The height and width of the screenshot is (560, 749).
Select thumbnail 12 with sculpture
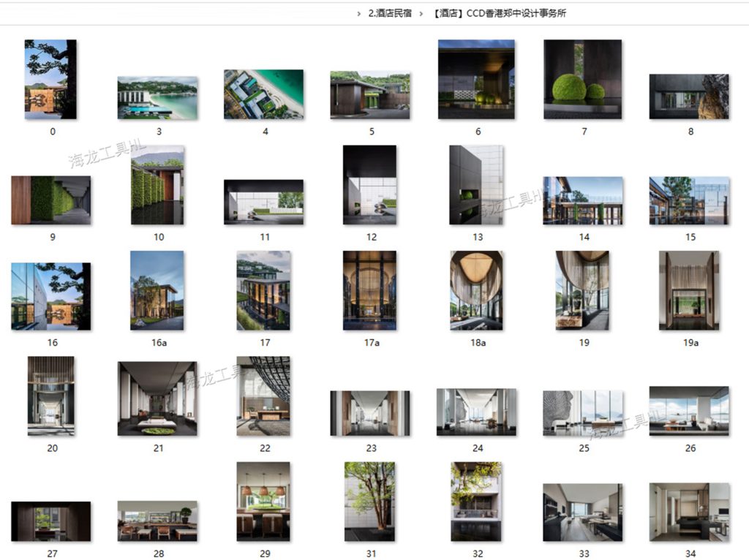point(369,185)
